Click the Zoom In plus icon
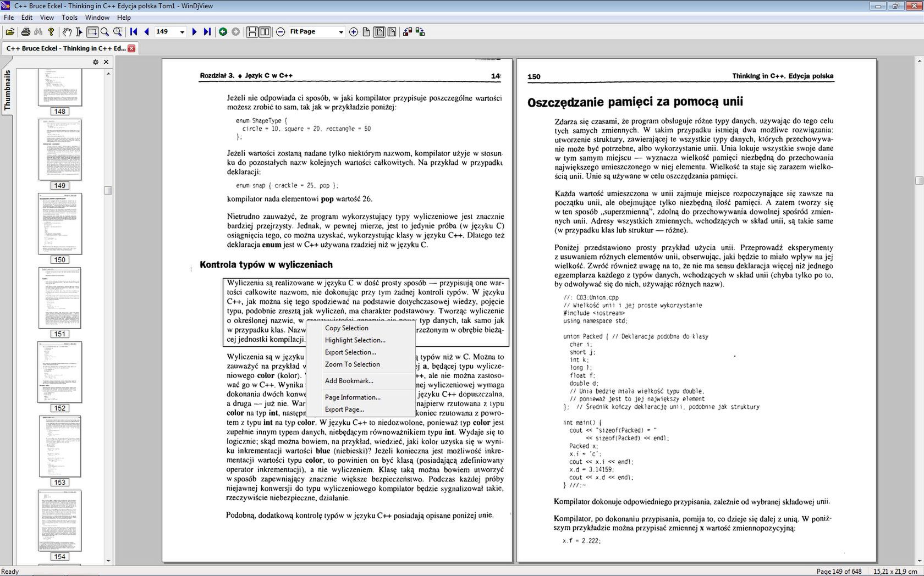This screenshot has height=576, width=924. point(354,32)
